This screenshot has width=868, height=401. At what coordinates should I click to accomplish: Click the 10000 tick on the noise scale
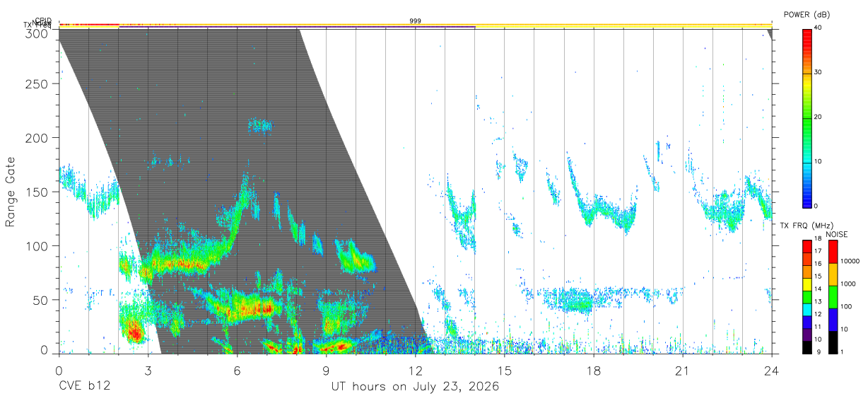click(x=850, y=262)
